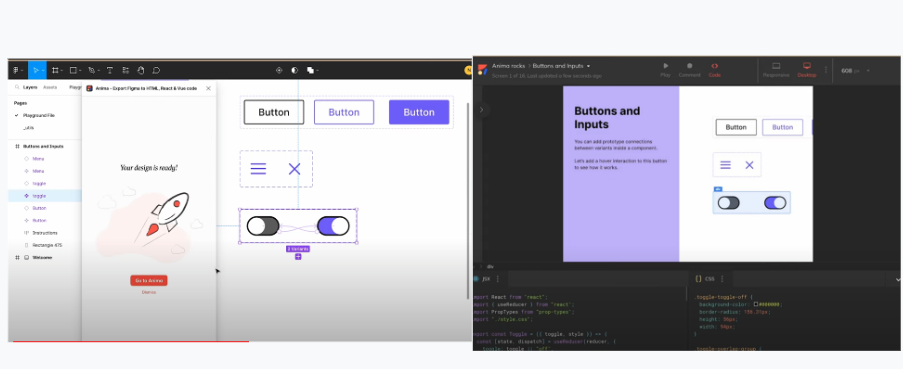Image resolution: width=903 pixels, height=369 pixels.
Task: Open the three-dot menu beside Desktop
Action: (x=826, y=70)
